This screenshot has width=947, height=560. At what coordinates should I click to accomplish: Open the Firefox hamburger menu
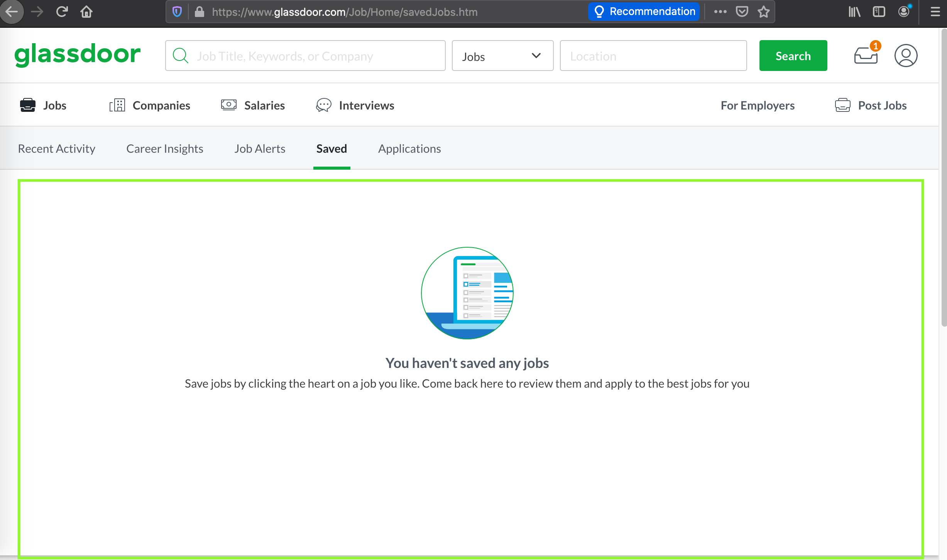coord(935,12)
